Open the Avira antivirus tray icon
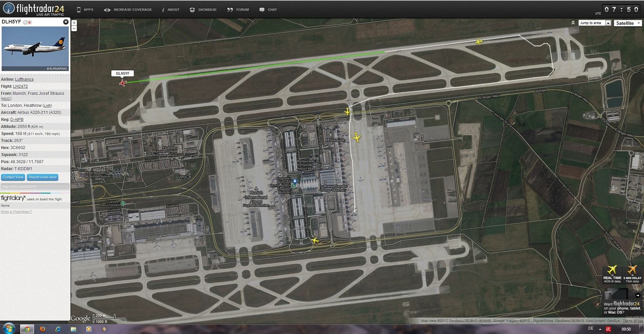The height and width of the screenshot is (334, 644). tap(608, 329)
